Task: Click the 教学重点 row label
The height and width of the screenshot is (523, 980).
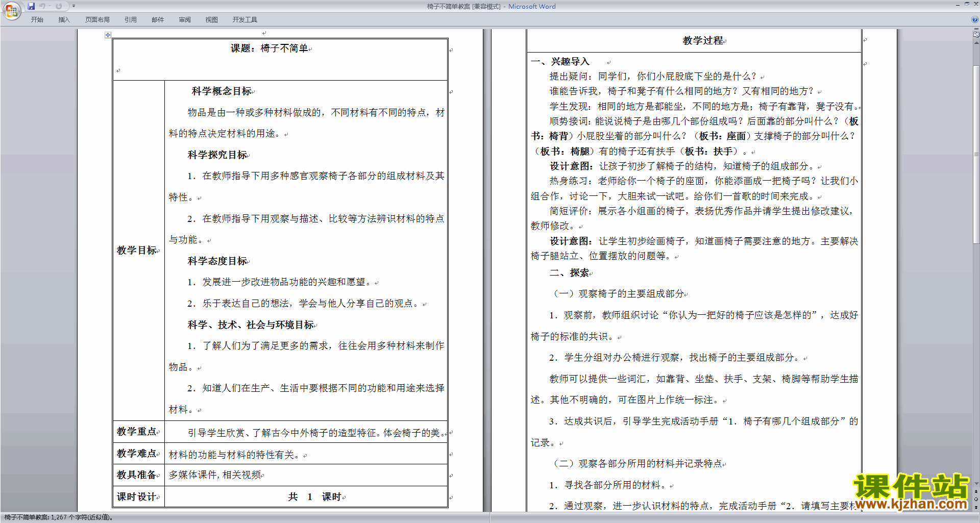Action: click(137, 432)
